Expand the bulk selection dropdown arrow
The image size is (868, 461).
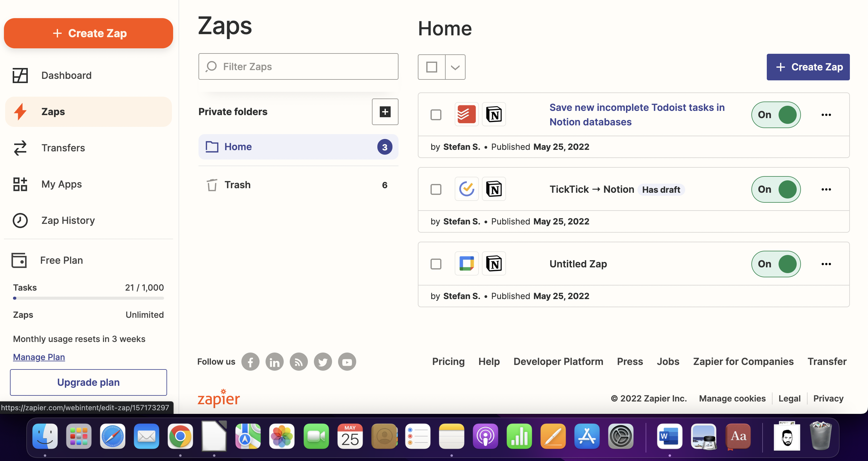[455, 67]
